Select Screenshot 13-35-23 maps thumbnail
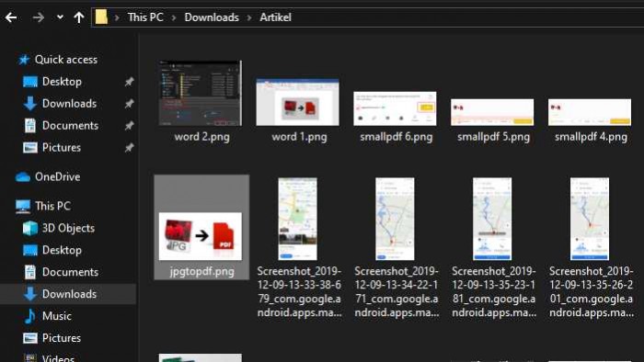644x362 pixels. (x=492, y=219)
